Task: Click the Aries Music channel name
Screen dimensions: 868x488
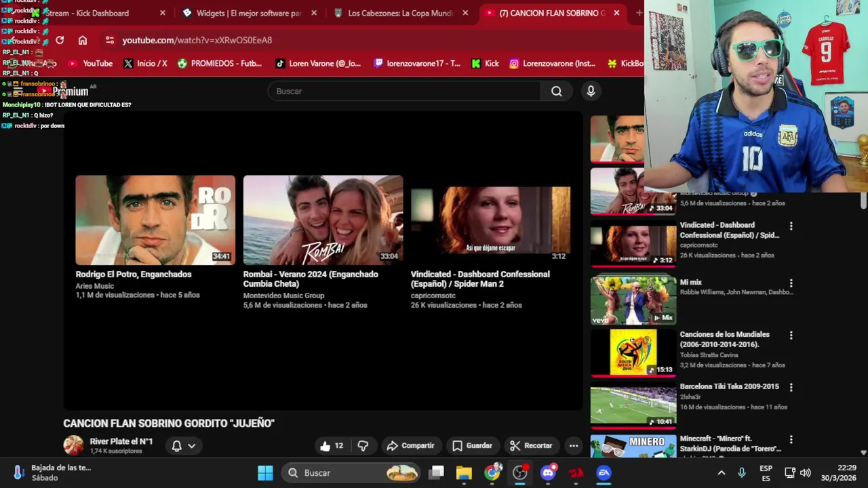Action: point(95,286)
